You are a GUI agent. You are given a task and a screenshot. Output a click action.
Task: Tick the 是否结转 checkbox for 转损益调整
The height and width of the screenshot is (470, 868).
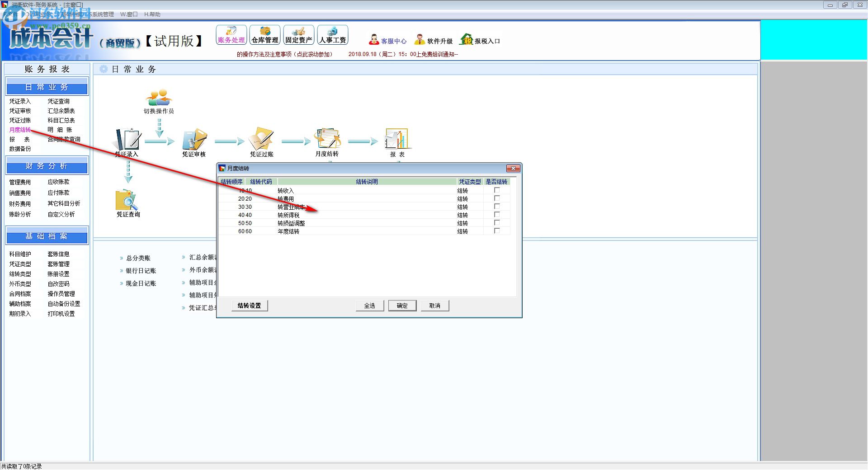pos(497,223)
